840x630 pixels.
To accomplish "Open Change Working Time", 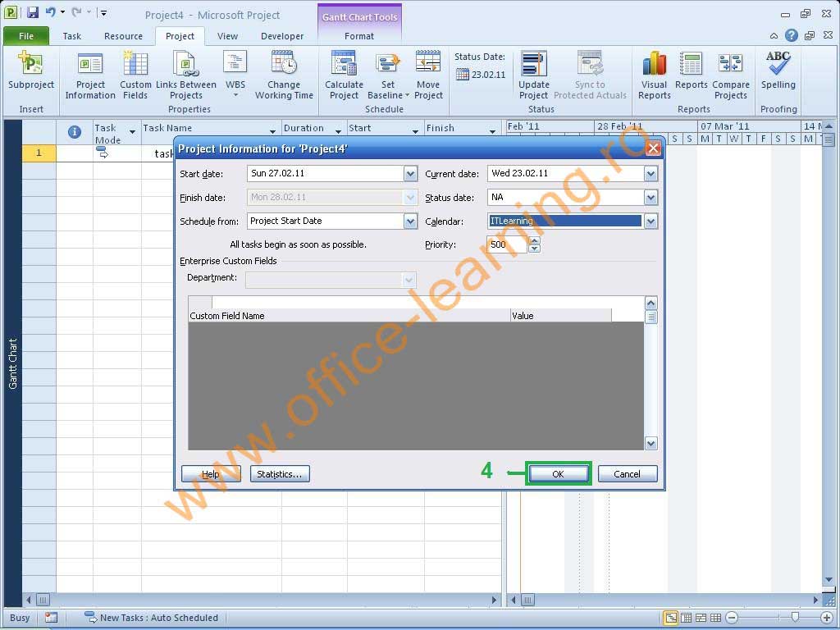I will click(x=284, y=75).
